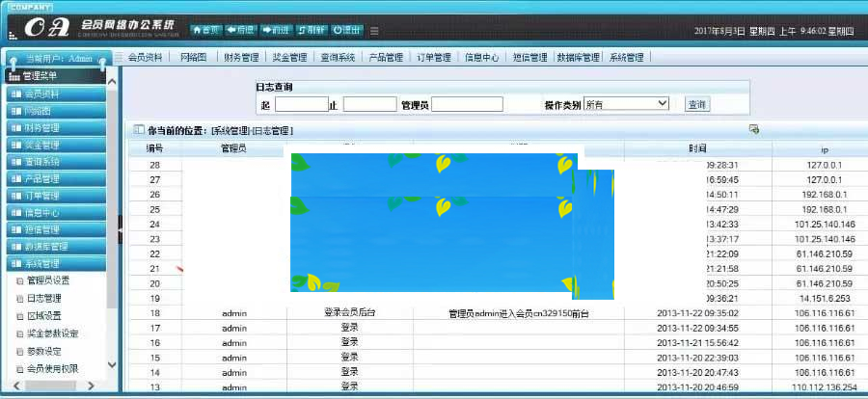Click the export icon above the IP column

[x=753, y=129]
